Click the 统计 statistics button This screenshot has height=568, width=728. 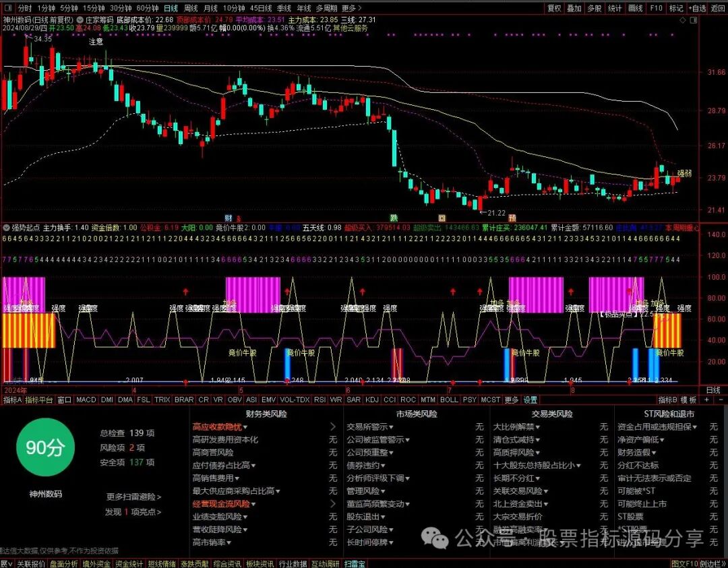click(x=615, y=8)
